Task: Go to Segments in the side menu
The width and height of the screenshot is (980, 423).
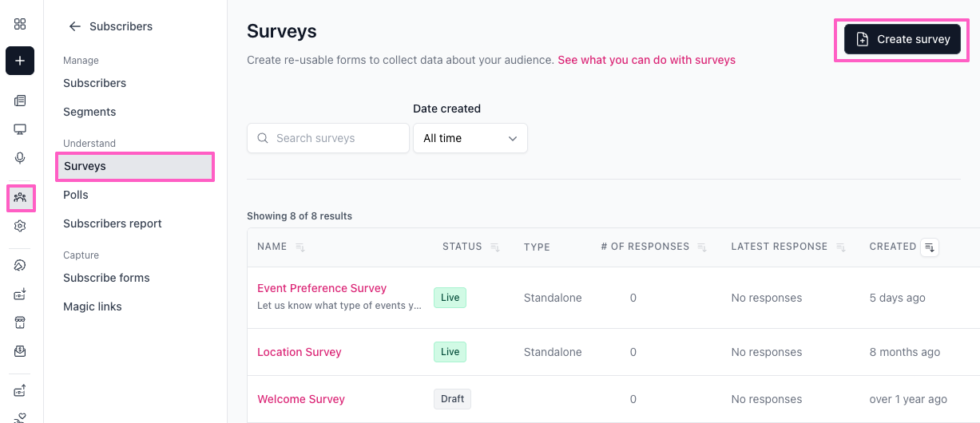Action: coord(89,112)
